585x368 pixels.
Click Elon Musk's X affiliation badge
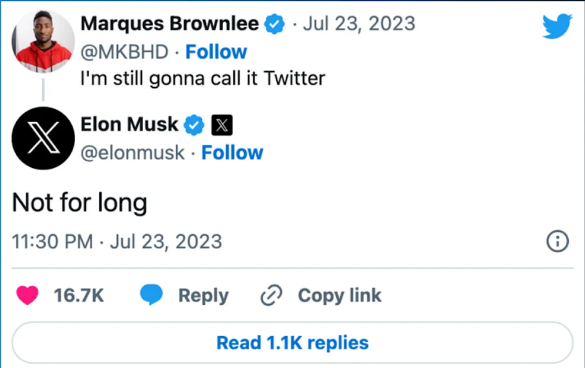[222, 125]
